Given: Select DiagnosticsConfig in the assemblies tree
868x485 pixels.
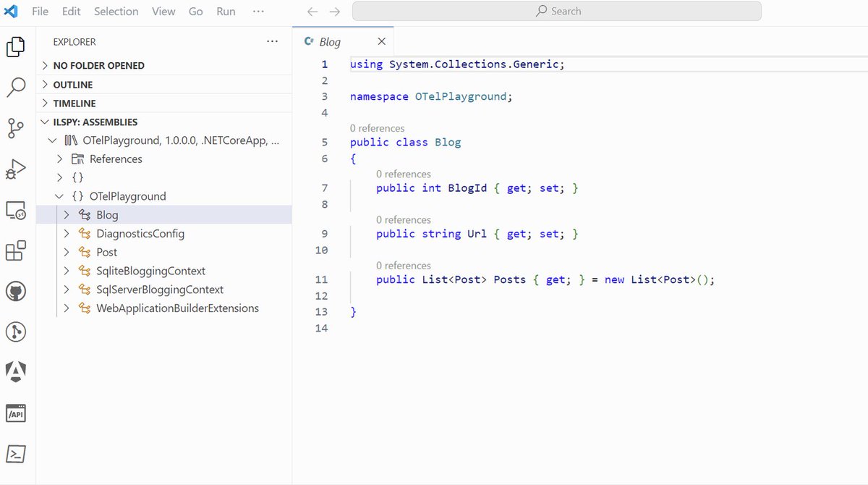Looking at the screenshot, I should click(x=140, y=234).
